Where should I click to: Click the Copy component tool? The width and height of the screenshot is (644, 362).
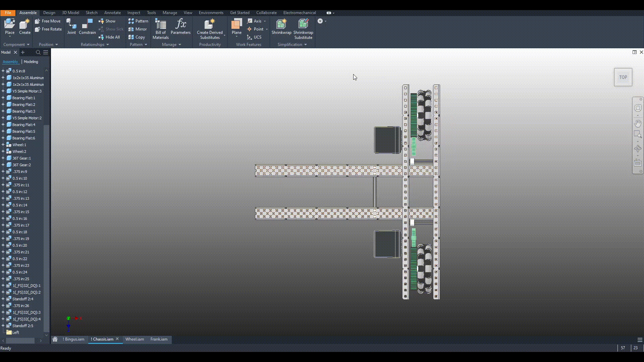click(137, 37)
